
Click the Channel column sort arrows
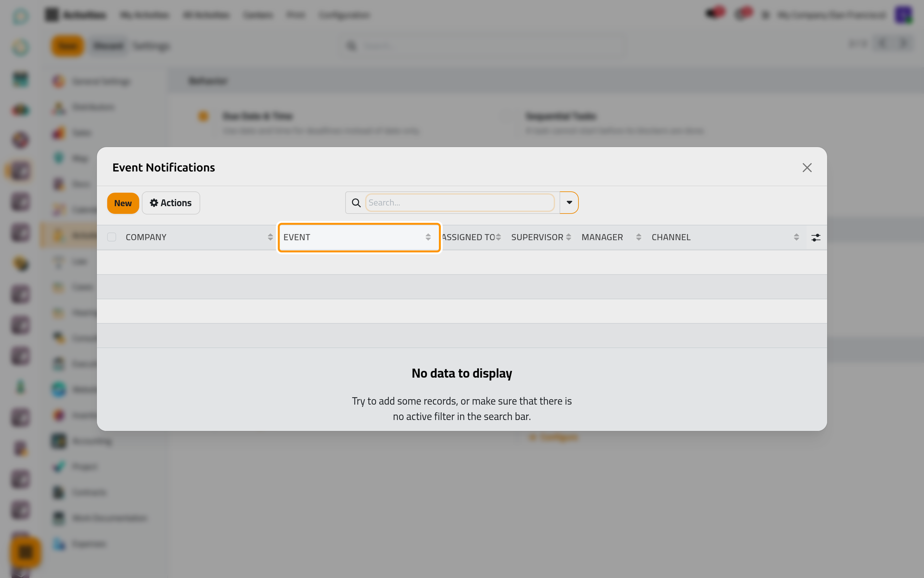click(796, 237)
